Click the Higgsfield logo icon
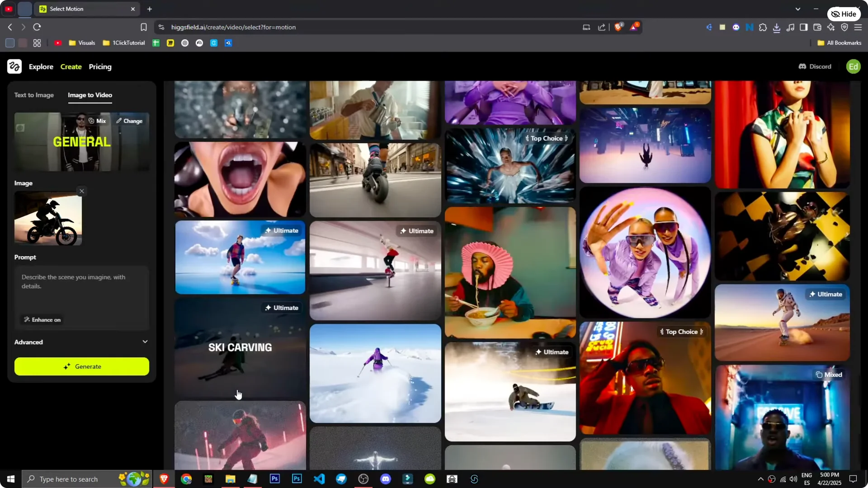868x488 pixels. click(14, 66)
